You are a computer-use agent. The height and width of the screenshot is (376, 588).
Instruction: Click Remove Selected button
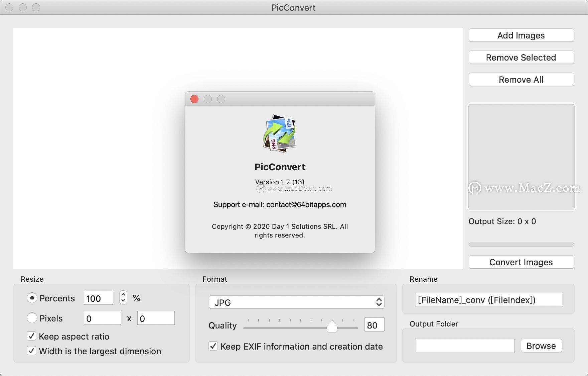pyautogui.click(x=521, y=58)
